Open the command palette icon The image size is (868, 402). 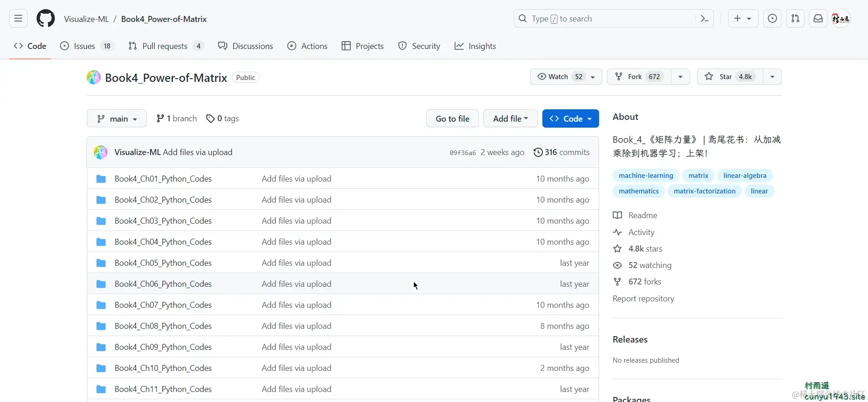[x=705, y=19]
